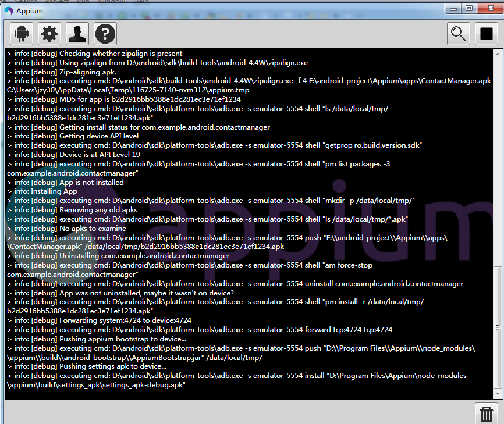Open developer settings person icon
Image resolution: width=504 pixels, height=424 pixels.
tap(77, 33)
